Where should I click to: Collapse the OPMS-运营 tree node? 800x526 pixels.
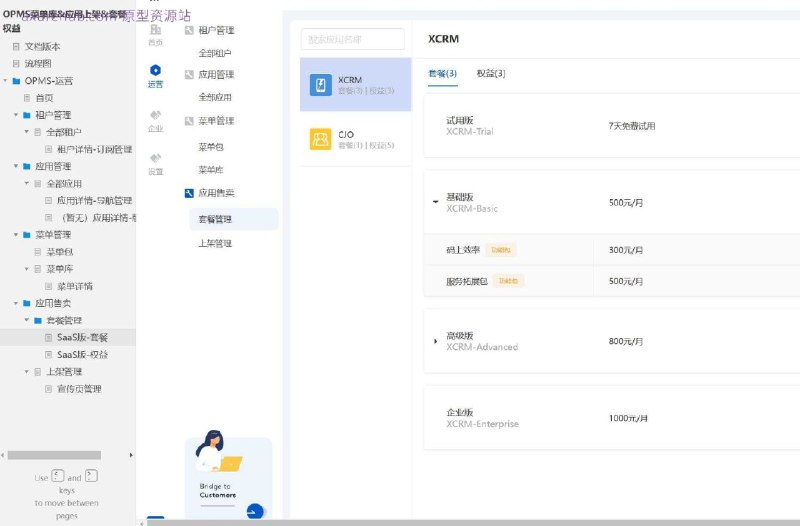[5, 81]
